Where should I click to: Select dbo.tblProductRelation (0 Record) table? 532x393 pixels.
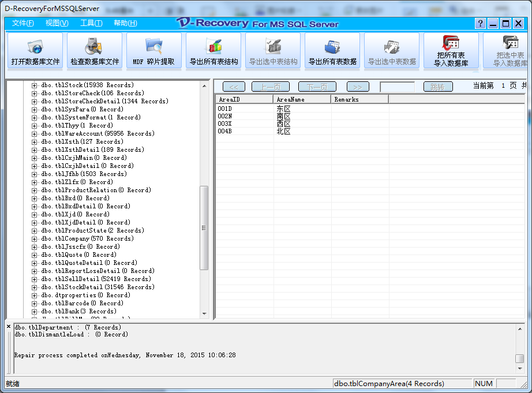(96, 190)
